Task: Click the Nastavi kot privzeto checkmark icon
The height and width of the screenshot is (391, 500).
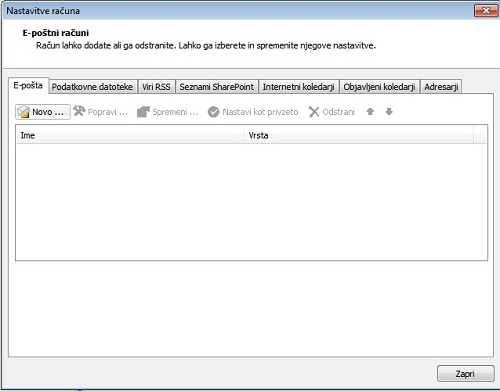Action: (x=213, y=112)
